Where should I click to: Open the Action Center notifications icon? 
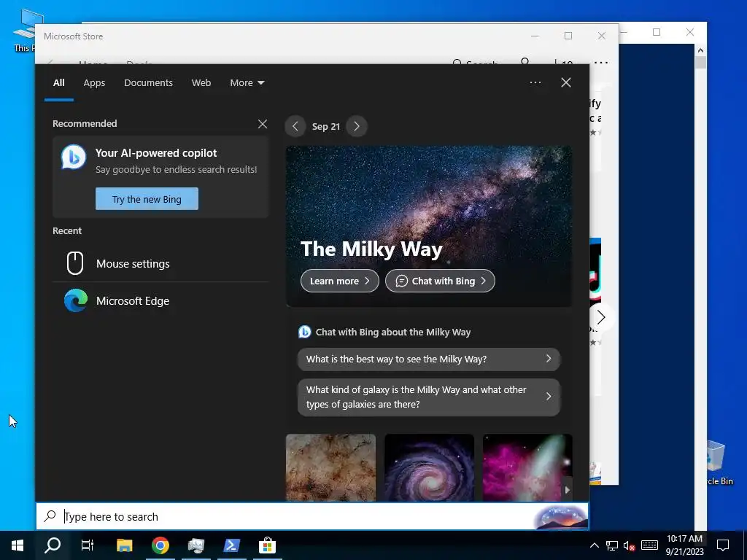pyautogui.click(x=723, y=545)
